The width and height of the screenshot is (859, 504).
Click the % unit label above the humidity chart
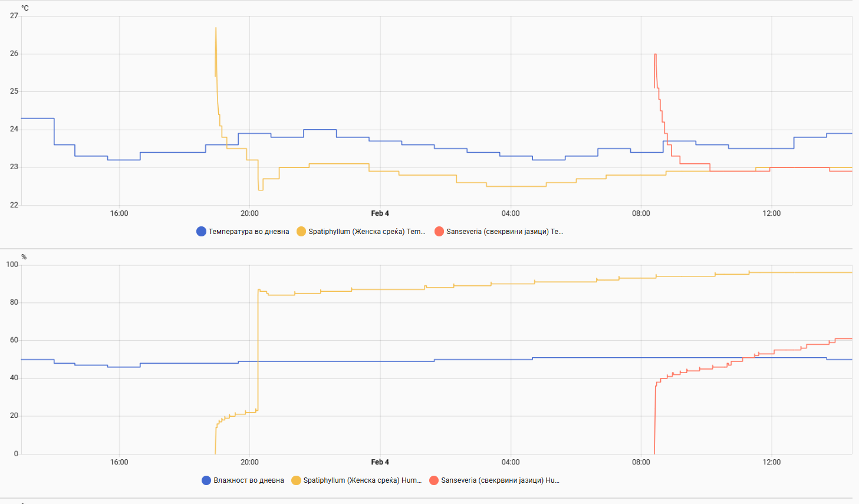pyautogui.click(x=24, y=257)
